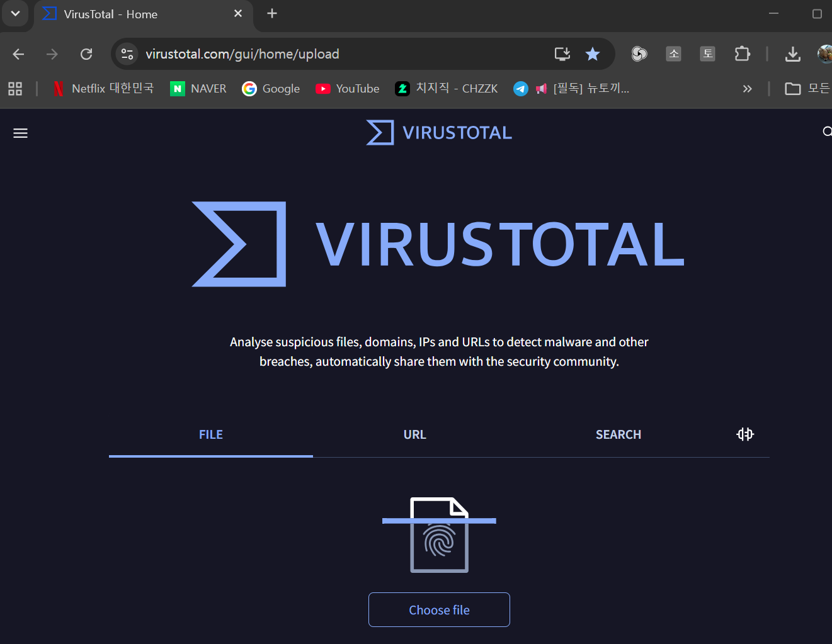Open the Chrome extensions puzzle icon

(x=743, y=54)
